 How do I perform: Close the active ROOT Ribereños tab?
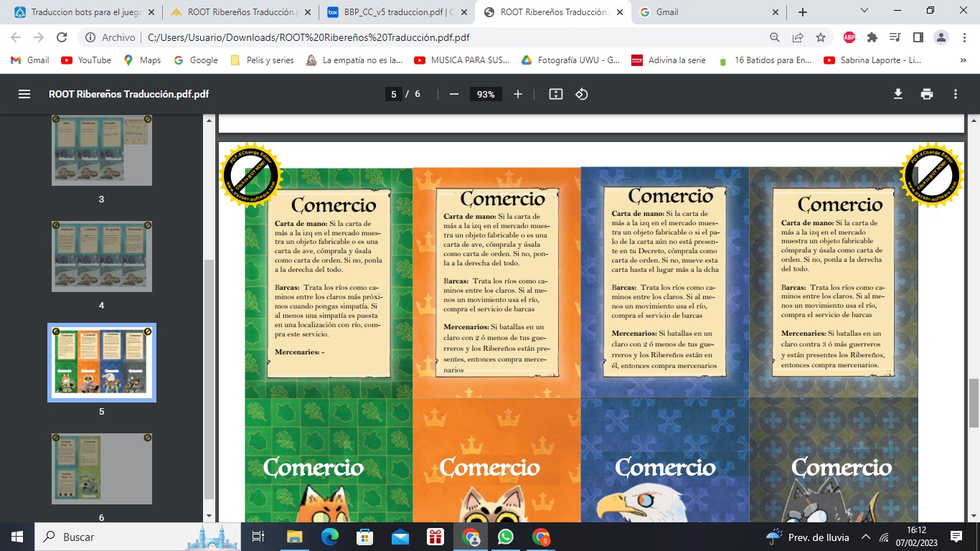619,12
